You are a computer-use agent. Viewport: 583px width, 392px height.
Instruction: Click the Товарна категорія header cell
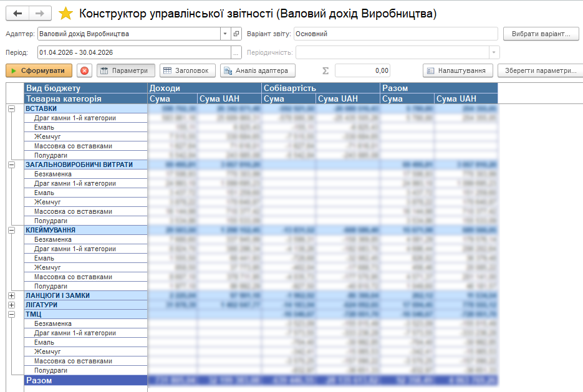pyautogui.click(x=85, y=98)
